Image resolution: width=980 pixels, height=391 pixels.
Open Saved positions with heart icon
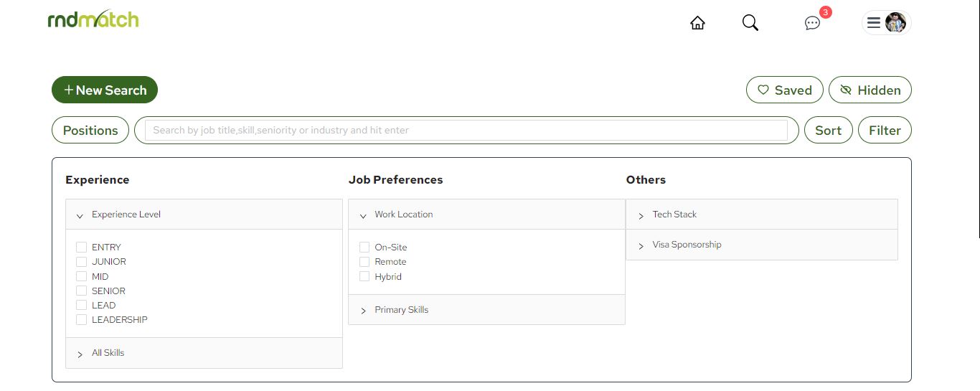click(x=785, y=90)
